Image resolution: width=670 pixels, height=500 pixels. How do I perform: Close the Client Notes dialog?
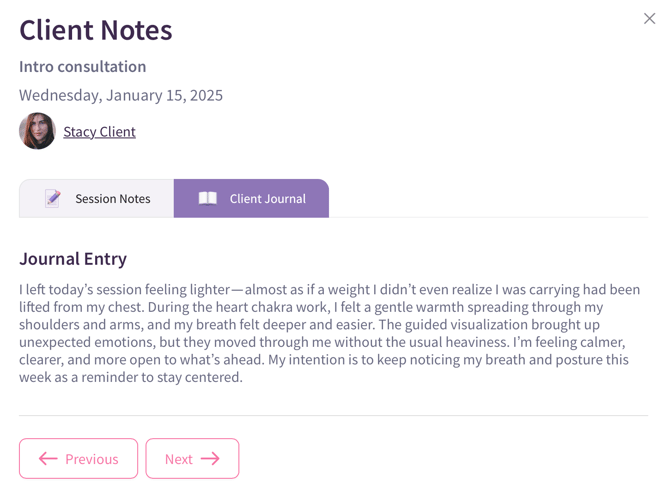[x=649, y=19]
